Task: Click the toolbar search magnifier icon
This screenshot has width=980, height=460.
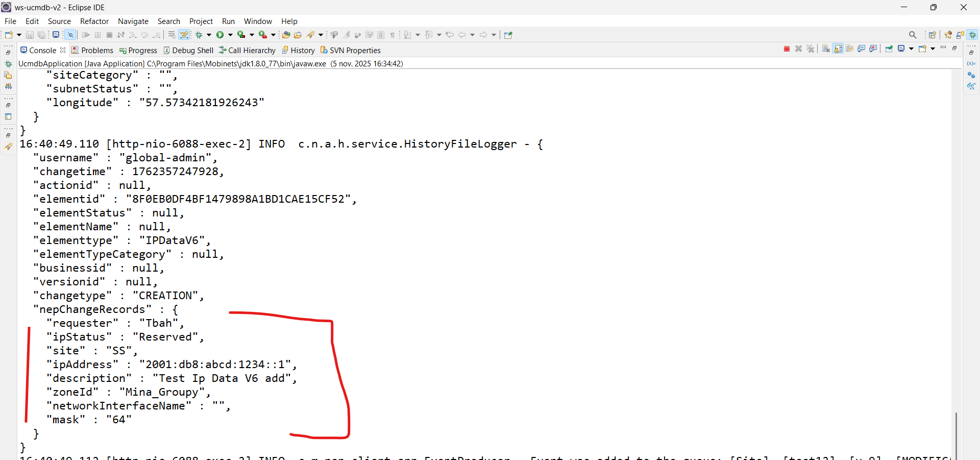Action: (913, 35)
